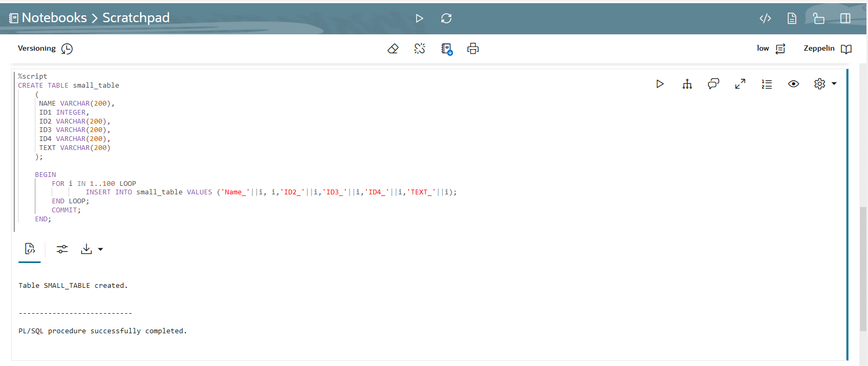Run the small_table script paragraph
The width and height of the screenshot is (868, 366).
[660, 84]
